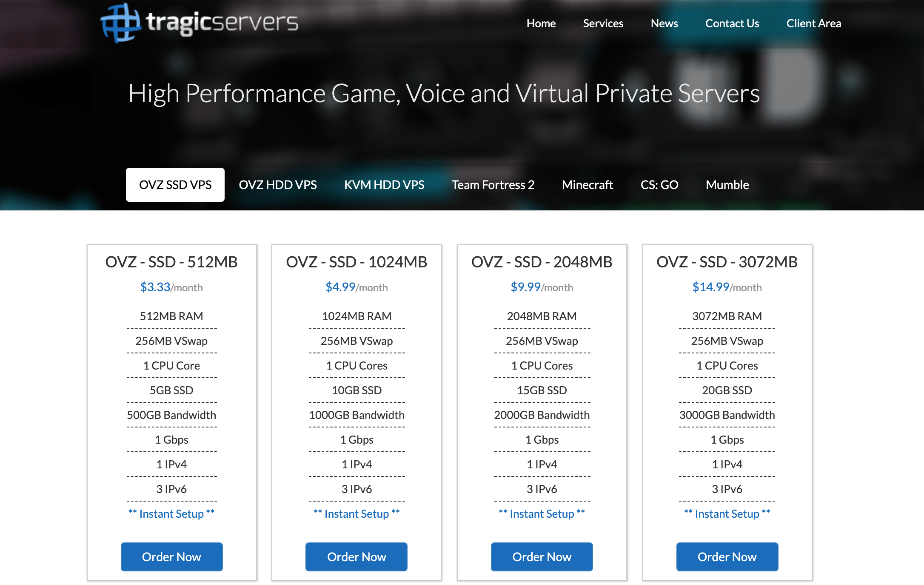
Task: Show the Team Fortress 2 plans tab
Action: pyautogui.click(x=493, y=185)
